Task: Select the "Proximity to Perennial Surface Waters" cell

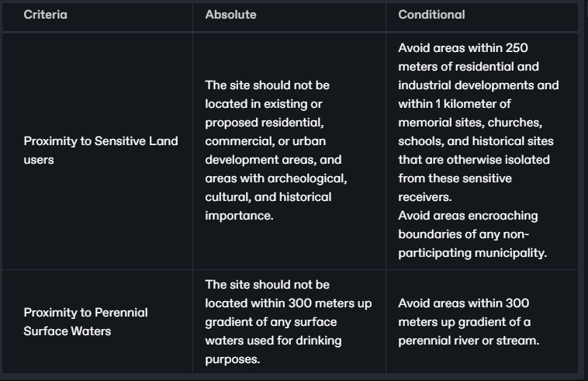Action: (x=85, y=322)
